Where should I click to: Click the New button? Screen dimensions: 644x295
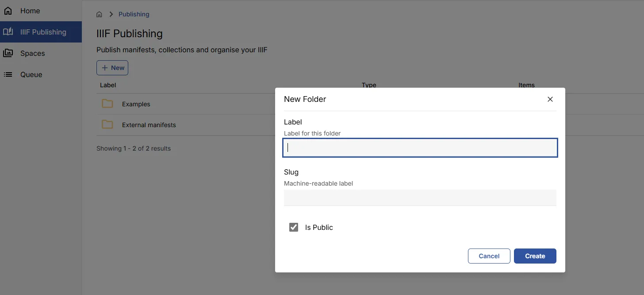[x=112, y=67]
